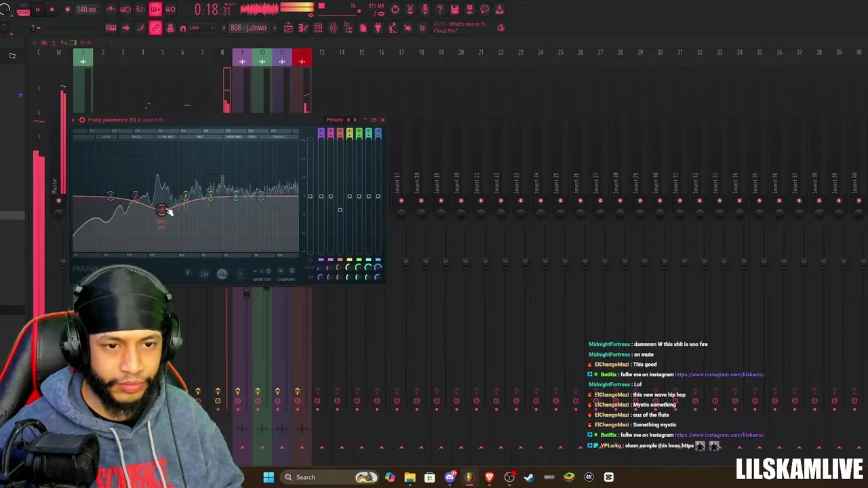Select the LOW MID frequency range label
868x488 pixels.
[x=166, y=137]
